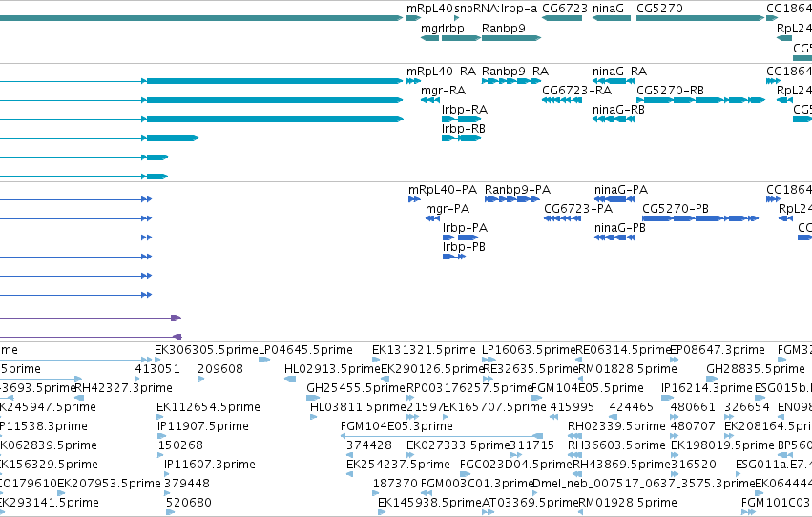Click EST label EK290126.5prime

(432, 369)
